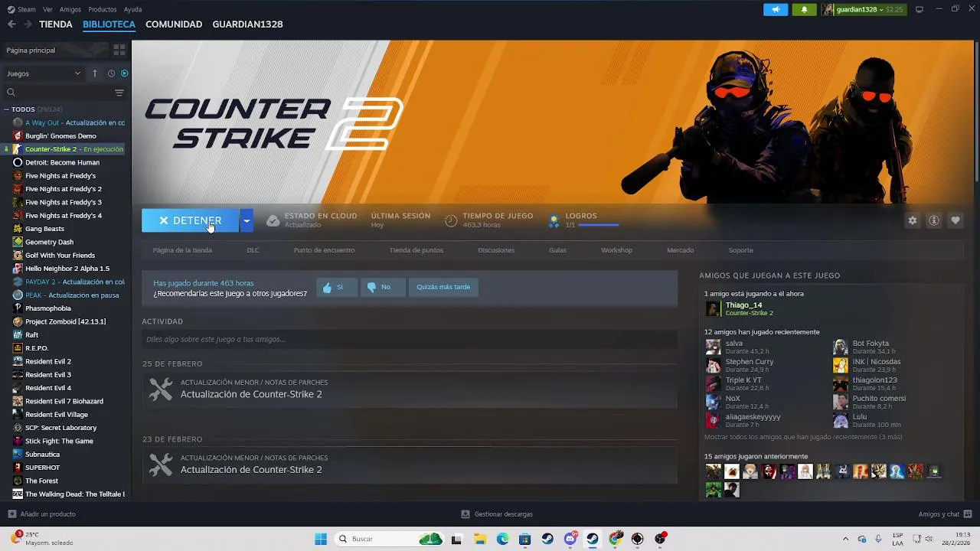Open the Productos menu
The width and height of the screenshot is (980, 551).
click(103, 9)
